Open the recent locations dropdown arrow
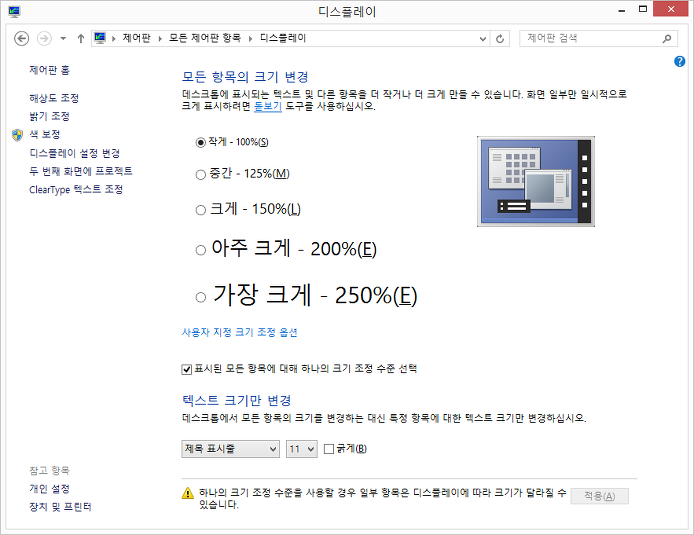 click(x=63, y=38)
